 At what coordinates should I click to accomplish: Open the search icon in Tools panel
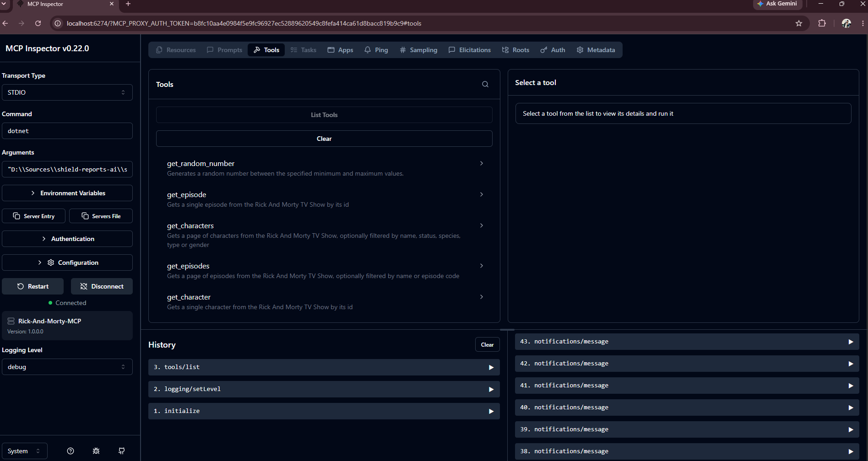(x=485, y=84)
